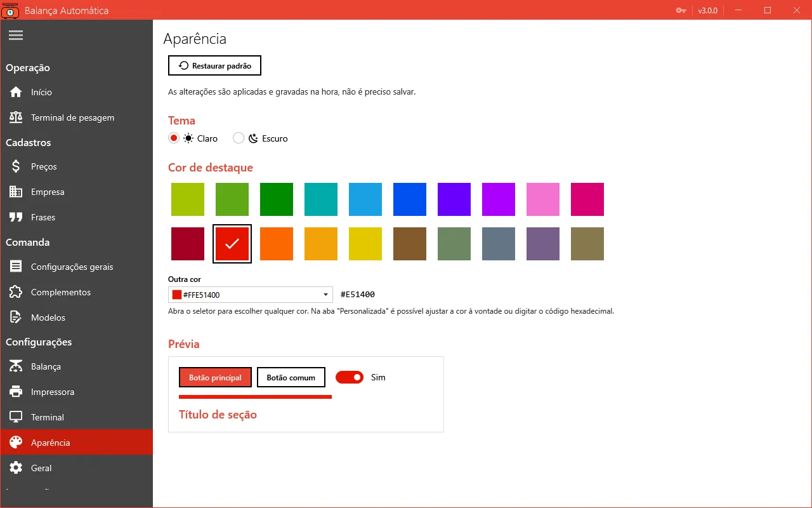812x508 pixels.
Task: Pick the yellow accent color swatch
Action: tap(365, 244)
